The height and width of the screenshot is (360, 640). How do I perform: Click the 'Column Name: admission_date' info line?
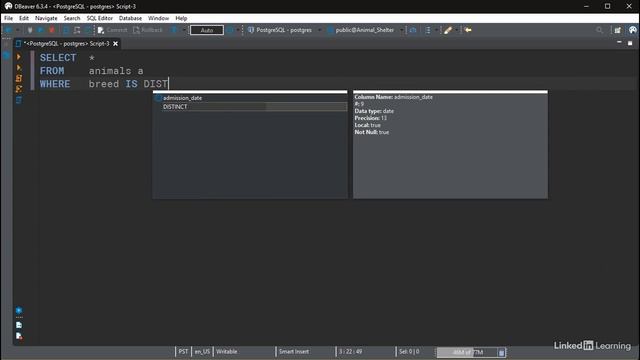click(x=393, y=97)
